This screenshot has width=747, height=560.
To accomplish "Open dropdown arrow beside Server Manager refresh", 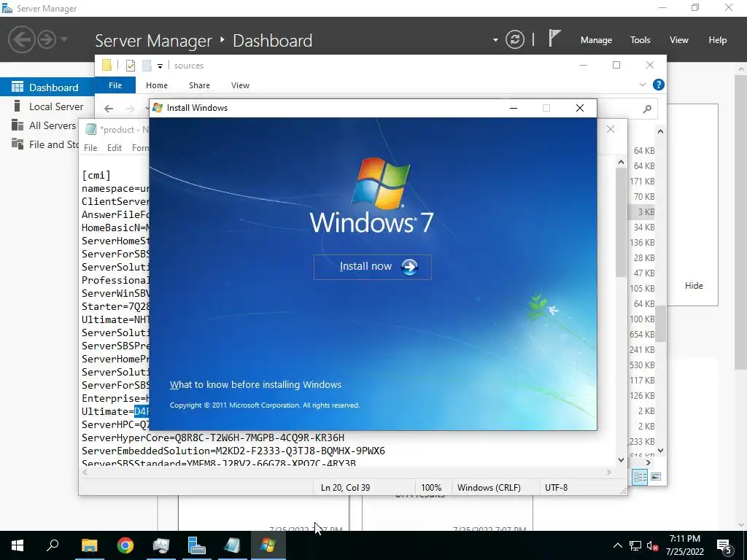I will pyautogui.click(x=495, y=40).
